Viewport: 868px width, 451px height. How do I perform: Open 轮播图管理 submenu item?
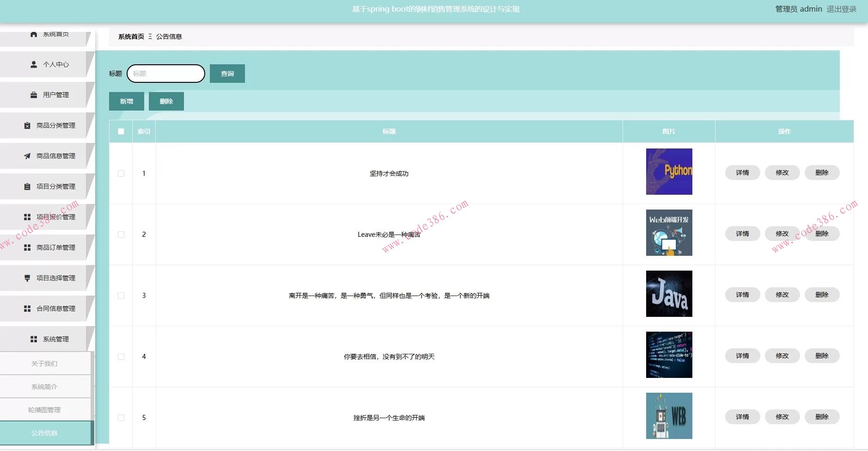pos(45,410)
